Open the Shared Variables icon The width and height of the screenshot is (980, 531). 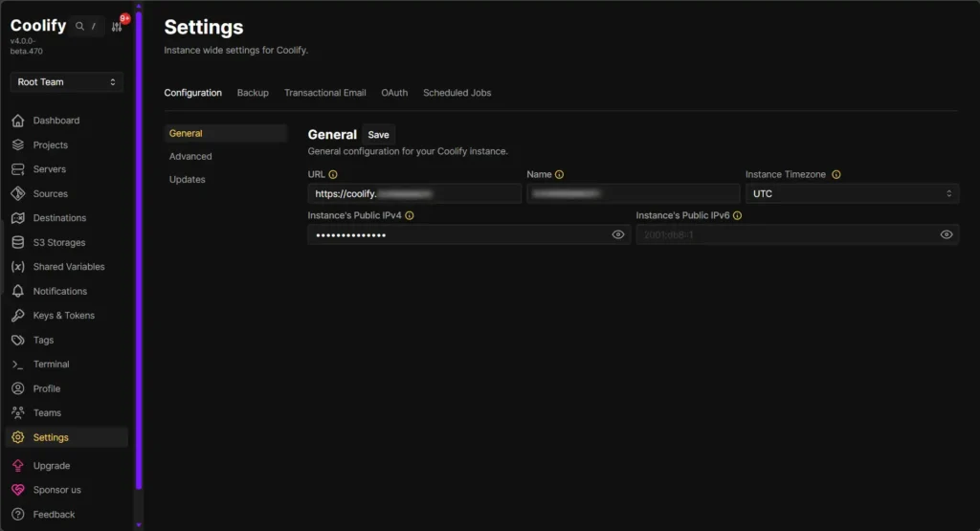[18, 267]
